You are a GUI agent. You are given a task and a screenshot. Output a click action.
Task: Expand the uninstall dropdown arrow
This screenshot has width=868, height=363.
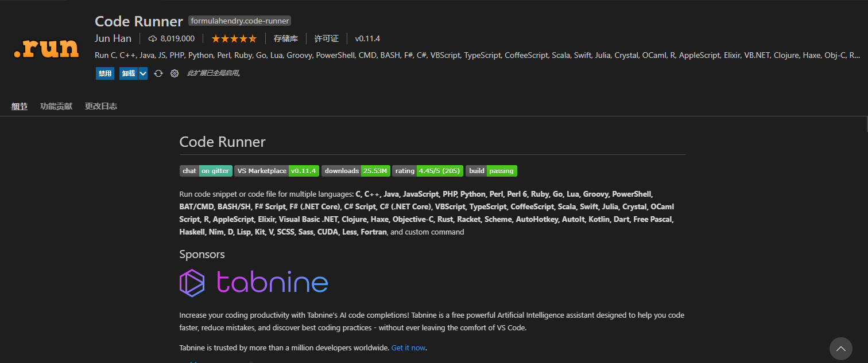click(143, 73)
